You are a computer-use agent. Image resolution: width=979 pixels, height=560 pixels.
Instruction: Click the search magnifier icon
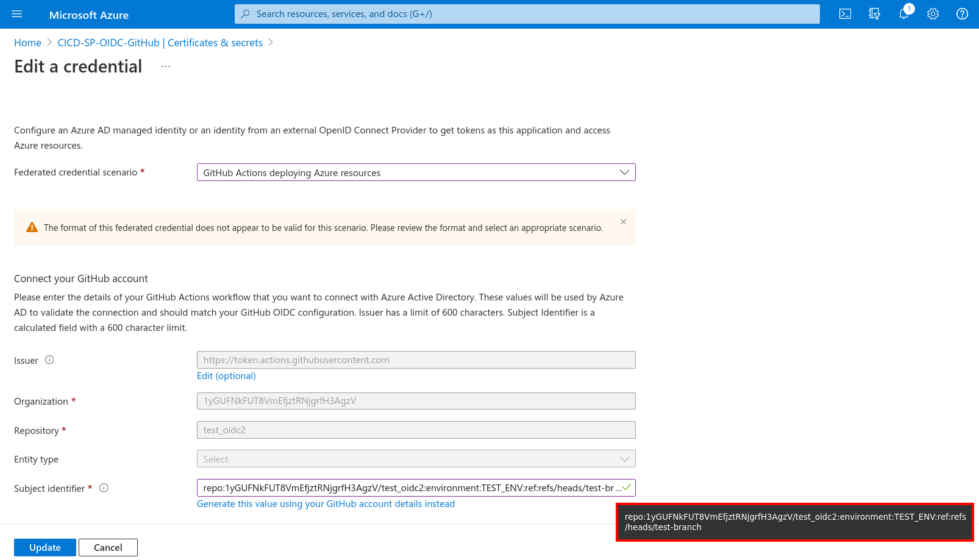pyautogui.click(x=246, y=14)
